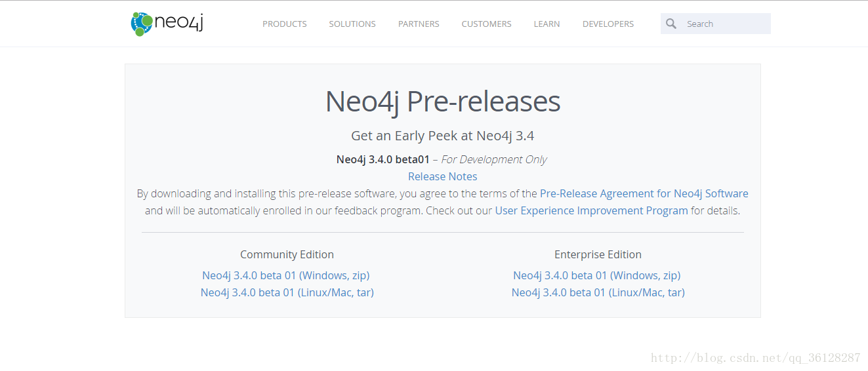Download Community Edition Linux/Mac tar
The width and height of the screenshot is (868, 371).
(287, 292)
